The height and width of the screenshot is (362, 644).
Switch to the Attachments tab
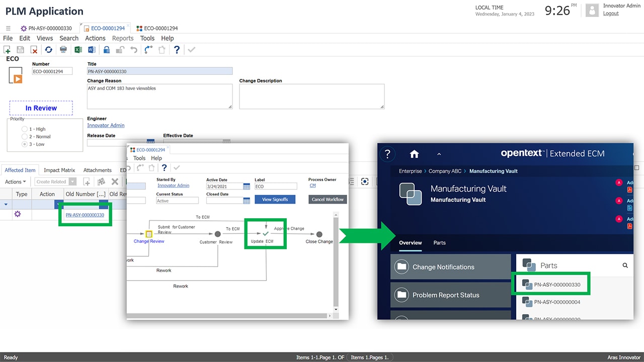click(98, 170)
